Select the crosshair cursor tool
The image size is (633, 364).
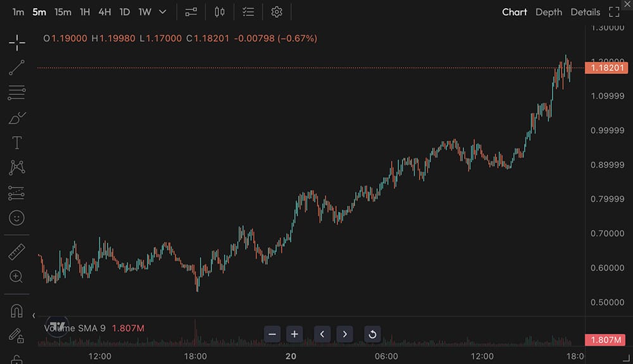17,42
